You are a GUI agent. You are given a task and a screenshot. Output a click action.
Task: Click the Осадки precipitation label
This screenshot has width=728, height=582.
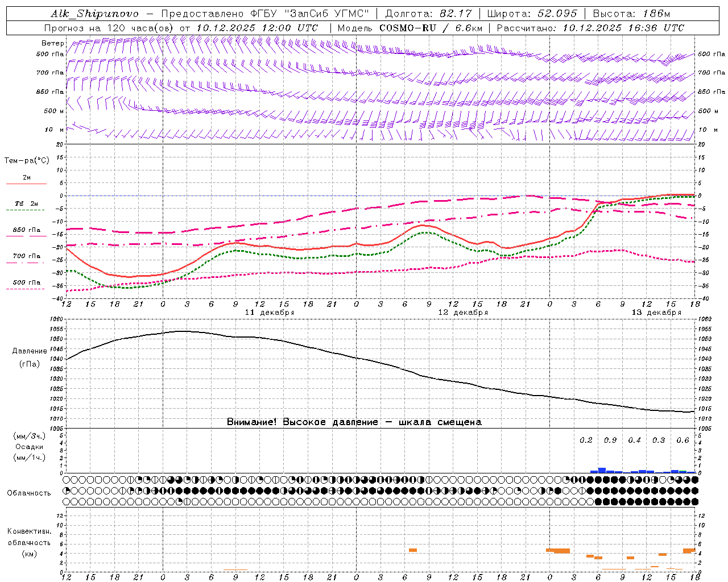[x=30, y=447]
